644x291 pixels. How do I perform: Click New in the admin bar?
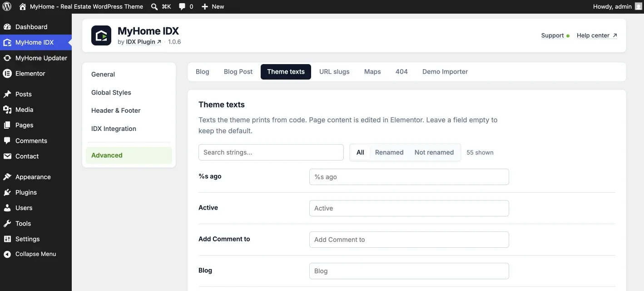tap(218, 6)
